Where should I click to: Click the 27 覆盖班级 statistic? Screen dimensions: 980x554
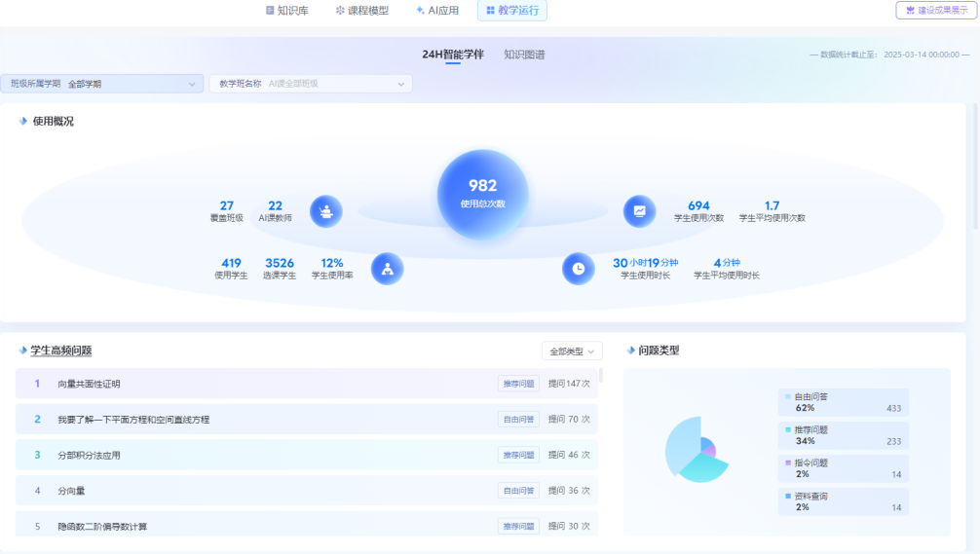click(226, 211)
